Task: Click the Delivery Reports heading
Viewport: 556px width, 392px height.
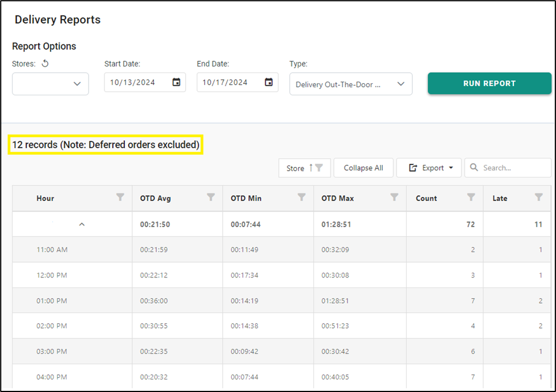Action: (58, 20)
